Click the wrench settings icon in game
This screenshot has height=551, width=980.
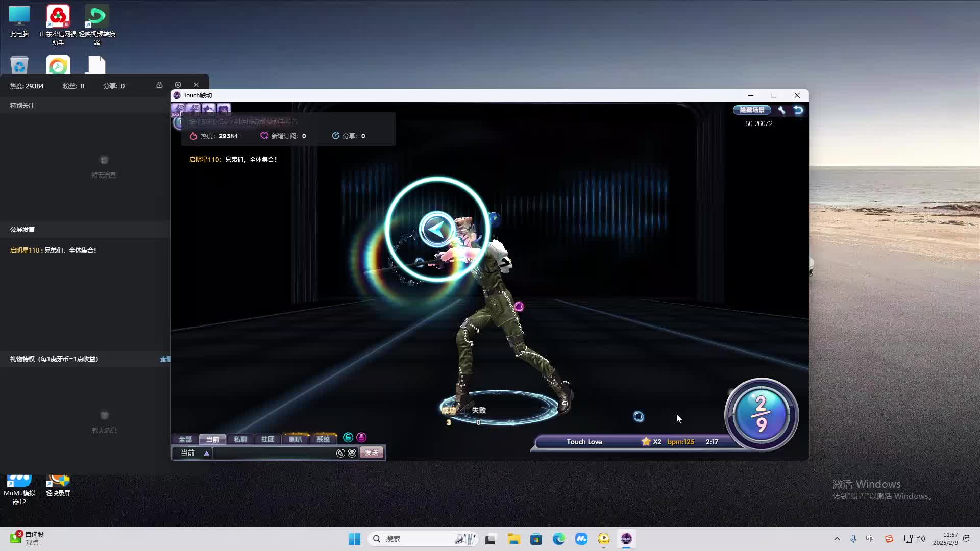(x=781, y=110)
